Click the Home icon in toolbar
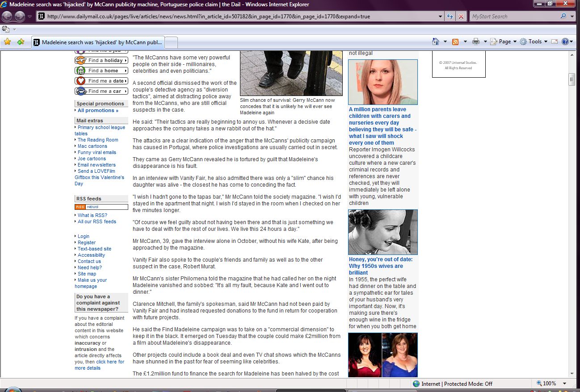580x392 pixels. click(436, 42)
